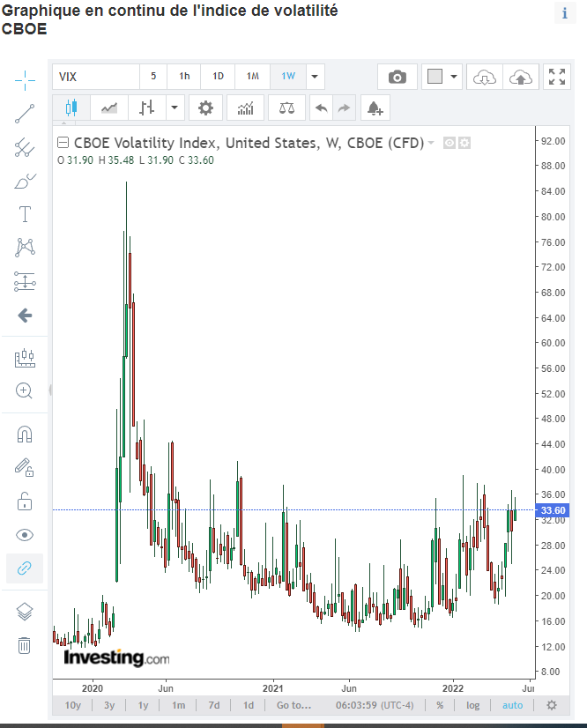
Task: Collapse the CBOE Volatility Index legend
Action: tap(63, 143)
